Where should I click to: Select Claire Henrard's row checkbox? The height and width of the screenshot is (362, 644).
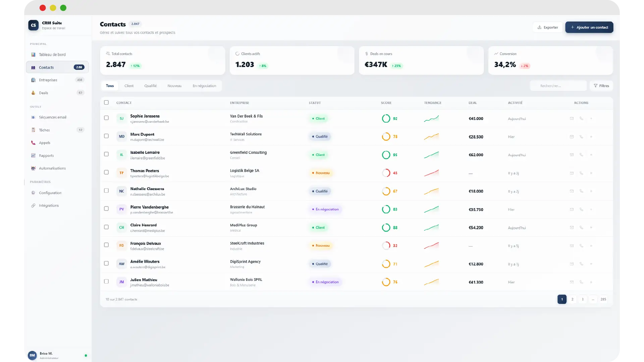[x=106, y=227]
